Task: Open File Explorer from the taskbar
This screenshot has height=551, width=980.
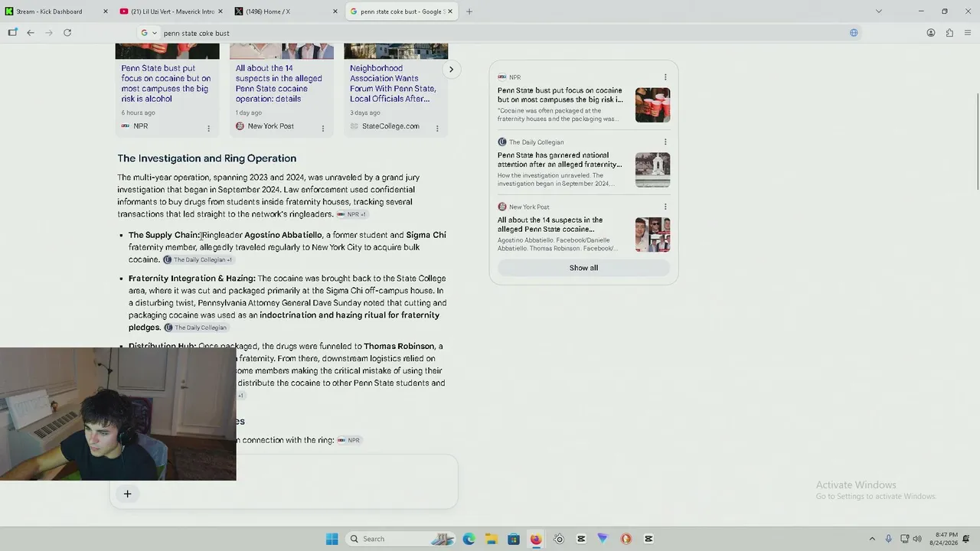Action: (491, 539)
